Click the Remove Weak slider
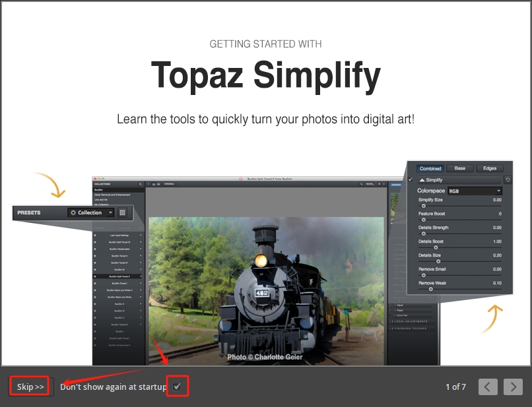The image size is (532, 407). coord(460,290)
